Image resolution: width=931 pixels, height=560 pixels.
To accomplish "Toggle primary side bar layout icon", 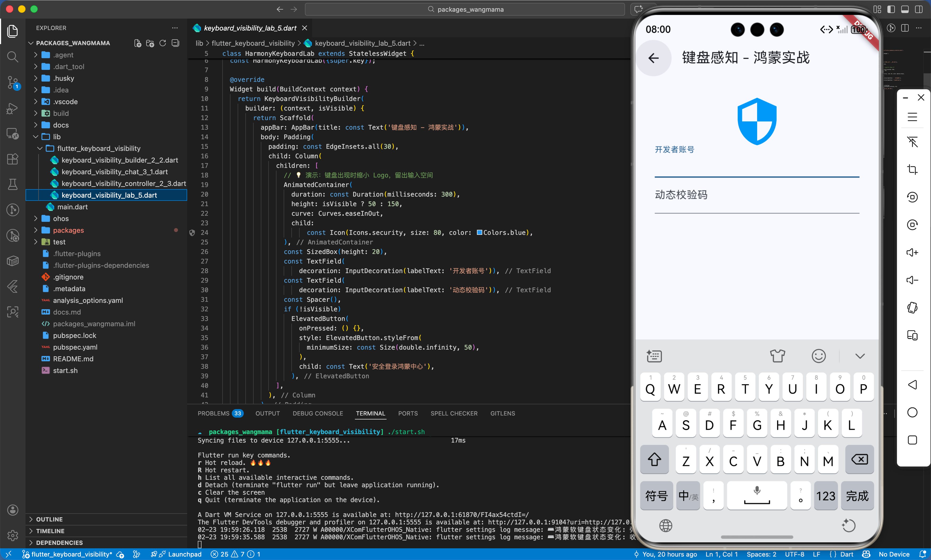I will tap(891, 10).
